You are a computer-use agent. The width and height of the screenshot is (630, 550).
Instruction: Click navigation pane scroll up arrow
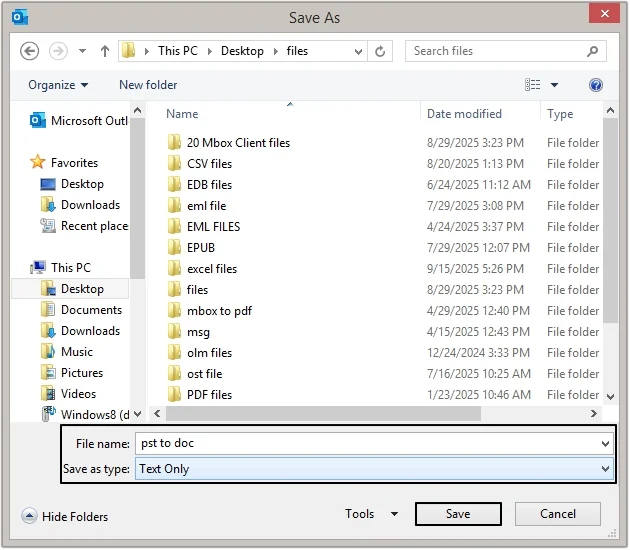pyautogui.click(x=137, y=110)
